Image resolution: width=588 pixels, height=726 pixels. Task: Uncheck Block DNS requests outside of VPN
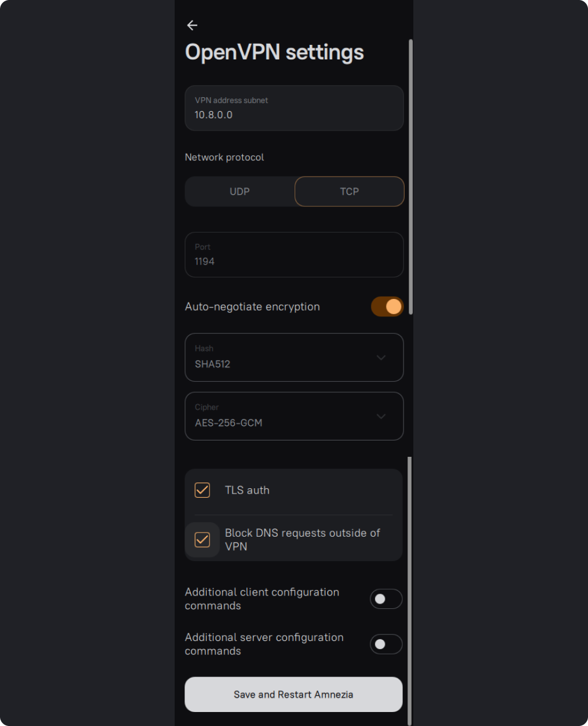(x=202, y=540)
